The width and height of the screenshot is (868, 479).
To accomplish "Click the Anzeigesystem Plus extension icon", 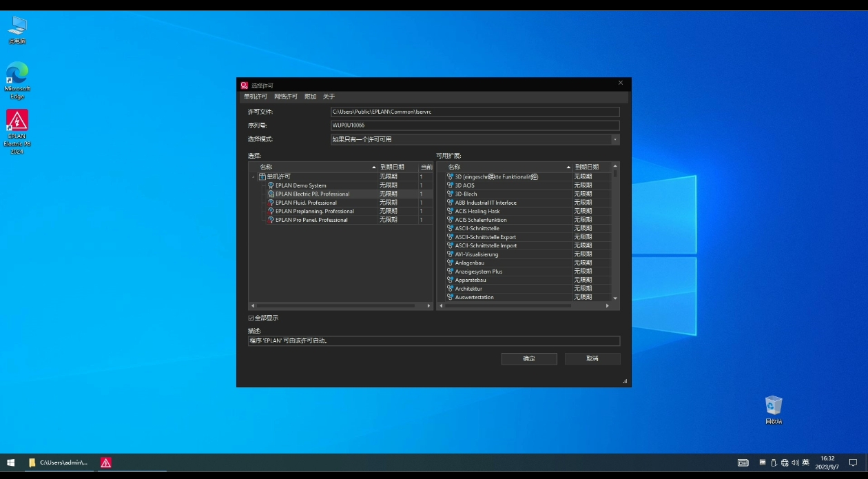I will pyautogui.click(x=450, y=272).
